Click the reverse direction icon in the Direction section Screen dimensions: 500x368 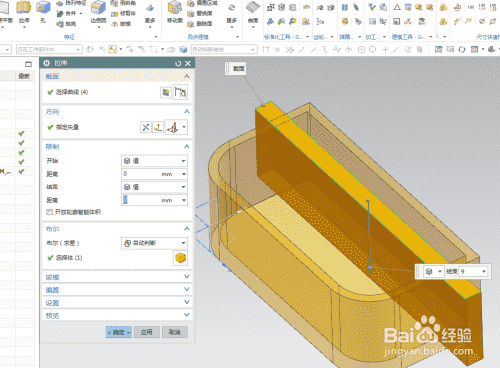pos(146,127)
